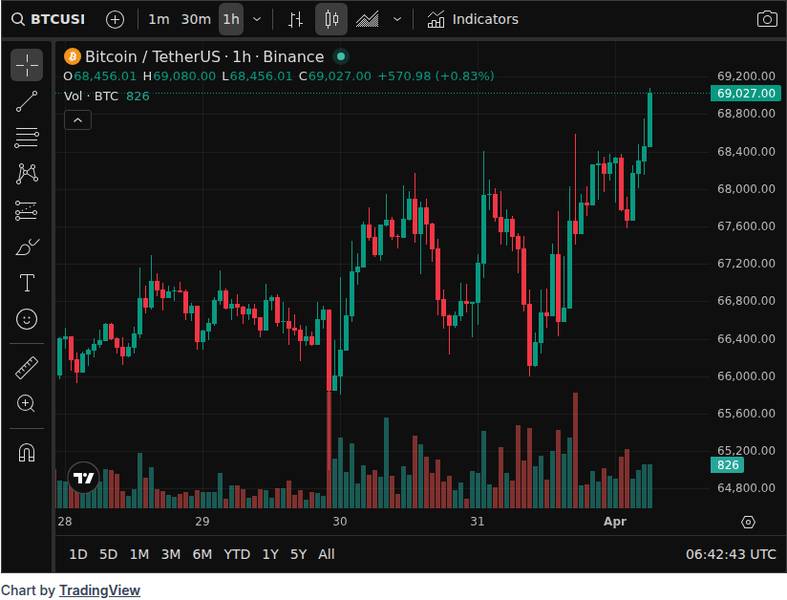This screenshot has width=787, height=600.
Task: Select the 1m timeframe
Action: (x=159, y=20)
